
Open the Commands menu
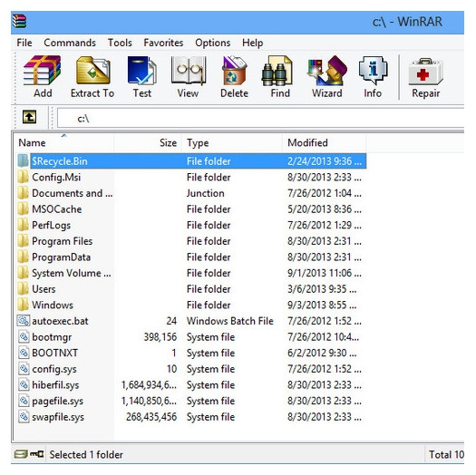pos(70,43)
